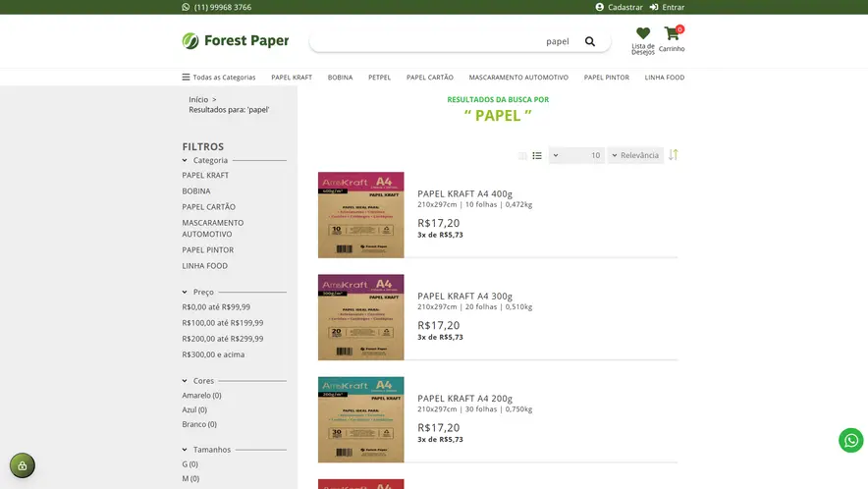The height and width of the screenshot is (489, 868).
Task: Open the LINHA FOOD menu item
Action: click(665, 78)
